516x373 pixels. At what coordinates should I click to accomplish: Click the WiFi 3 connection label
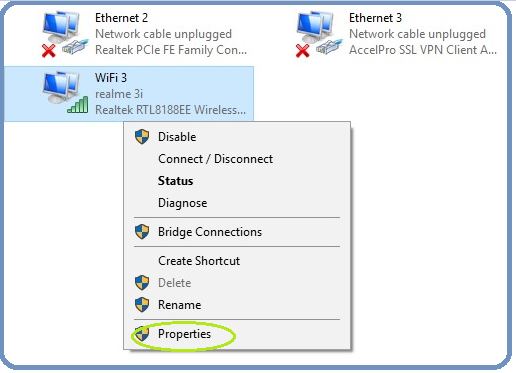pos(111,78)
